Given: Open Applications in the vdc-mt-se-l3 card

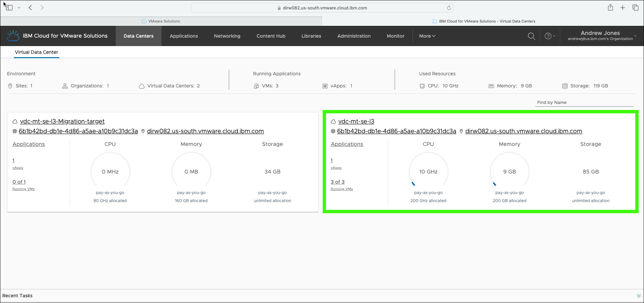Looking at the screenshot, I should (x=347, y=144).
